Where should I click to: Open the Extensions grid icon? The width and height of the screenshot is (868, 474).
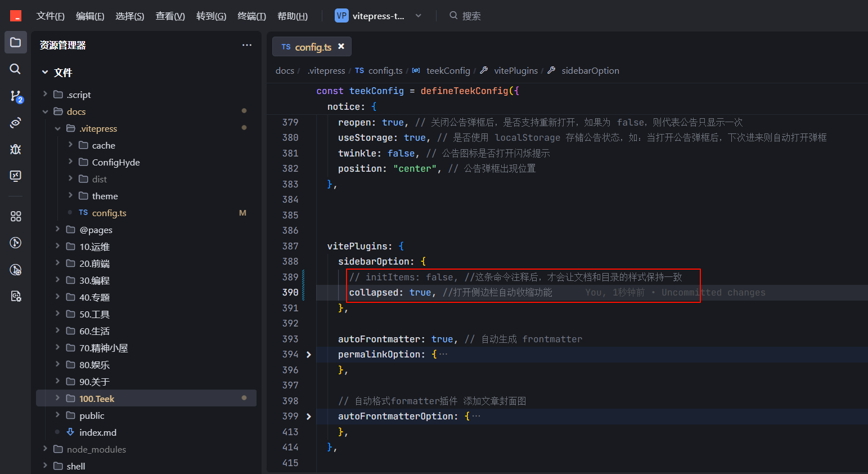click(x=16, y=216)
